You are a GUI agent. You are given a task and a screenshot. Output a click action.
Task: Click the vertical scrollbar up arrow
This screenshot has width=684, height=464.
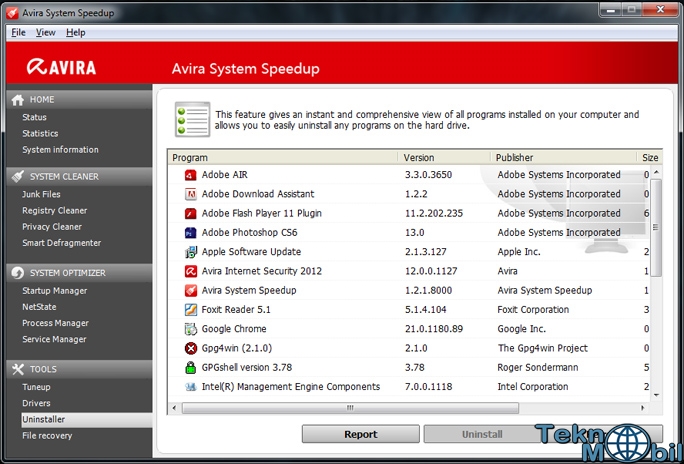tap(656, 173)
